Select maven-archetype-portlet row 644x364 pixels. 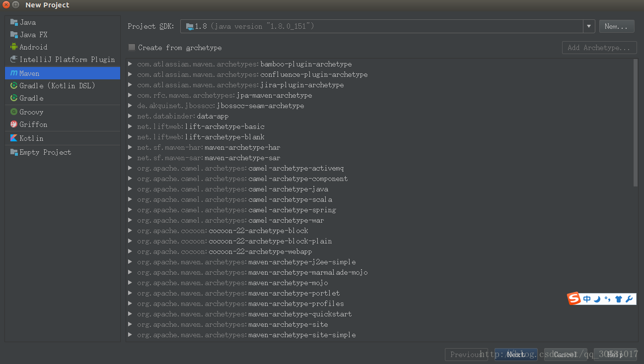tap(380, 293)
